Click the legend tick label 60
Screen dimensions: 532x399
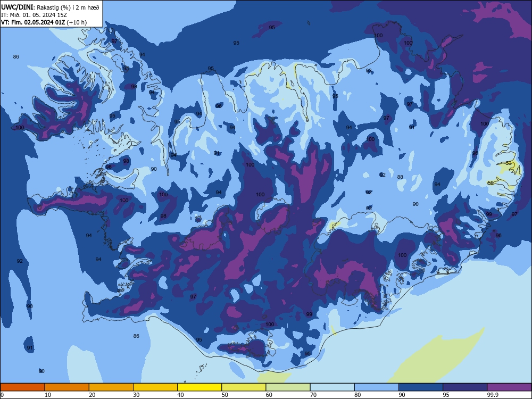[269, 395]
